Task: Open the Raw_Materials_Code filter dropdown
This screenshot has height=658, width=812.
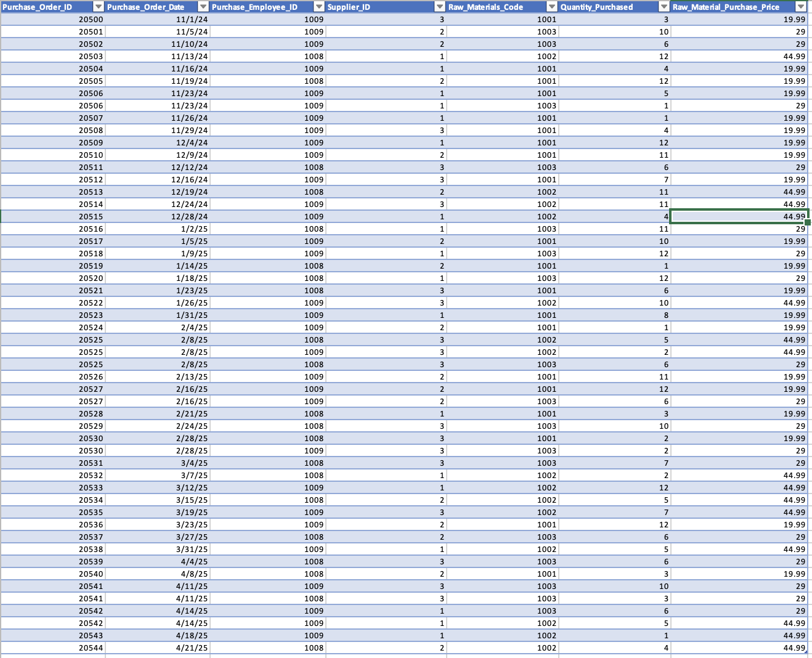Action: pyautogui.click(x=551, y=7)
